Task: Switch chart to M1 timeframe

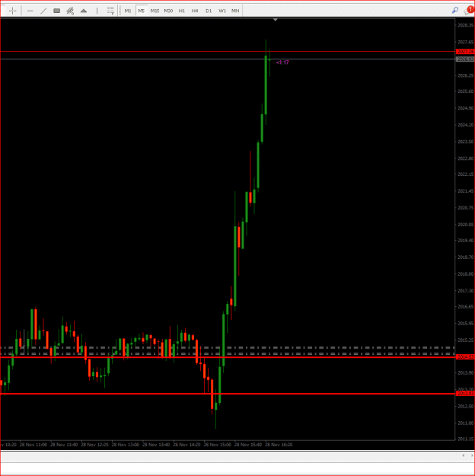Action: point(128,11)
